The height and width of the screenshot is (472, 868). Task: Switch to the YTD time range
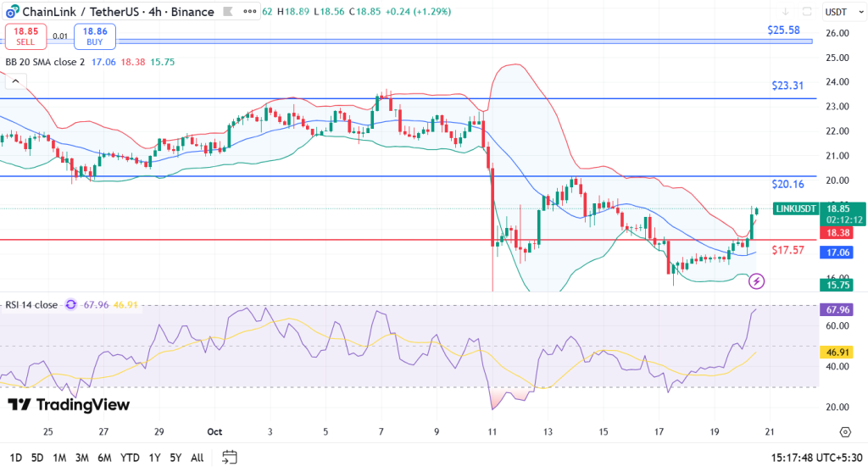[130, 458]
